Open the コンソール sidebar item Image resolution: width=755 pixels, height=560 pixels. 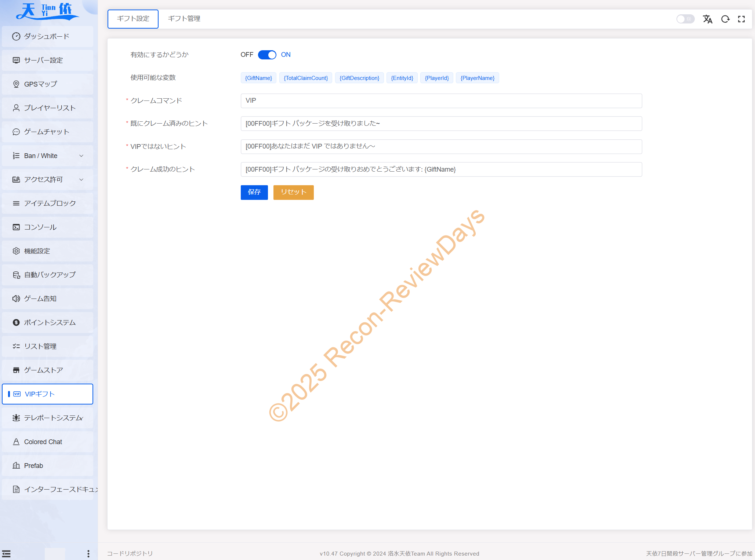[47, 227]
